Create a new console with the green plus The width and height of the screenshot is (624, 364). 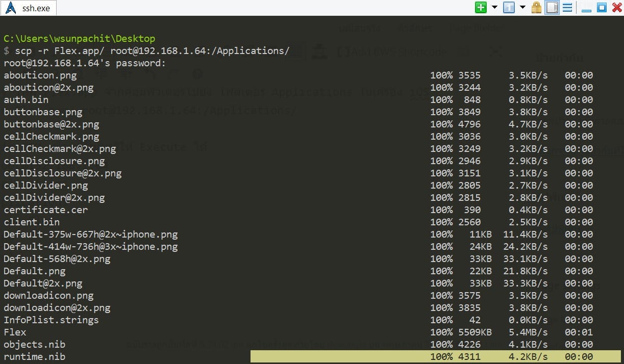(481, 8)
